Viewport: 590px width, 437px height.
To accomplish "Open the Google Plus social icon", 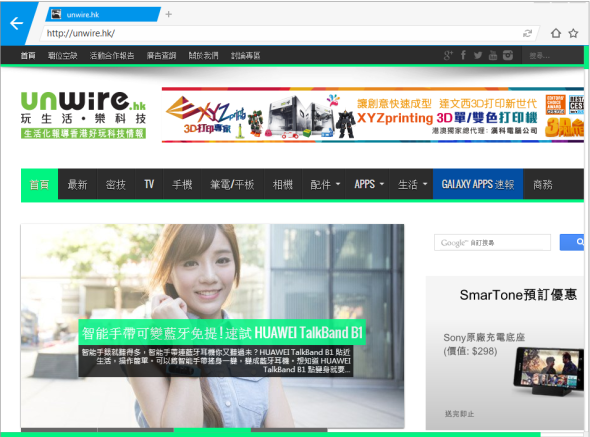I will coord(448,55).
